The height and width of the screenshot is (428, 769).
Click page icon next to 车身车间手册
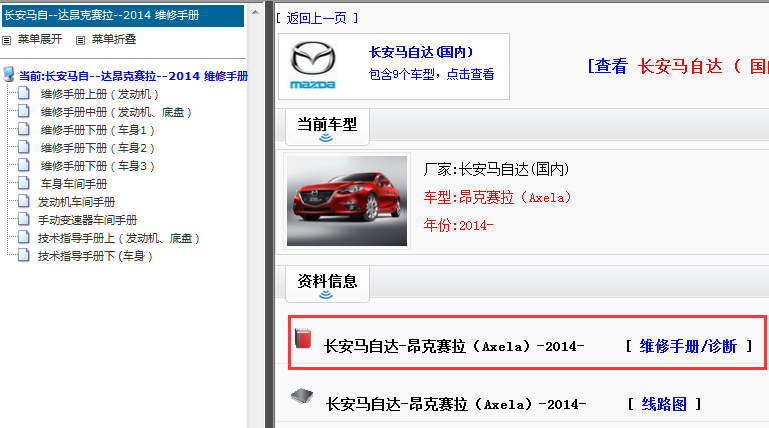(24, 183)
